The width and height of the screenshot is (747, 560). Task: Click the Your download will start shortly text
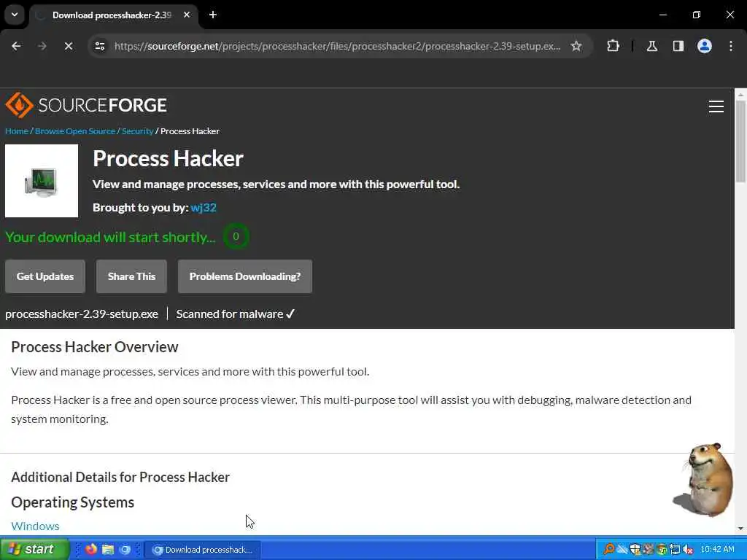111,237
